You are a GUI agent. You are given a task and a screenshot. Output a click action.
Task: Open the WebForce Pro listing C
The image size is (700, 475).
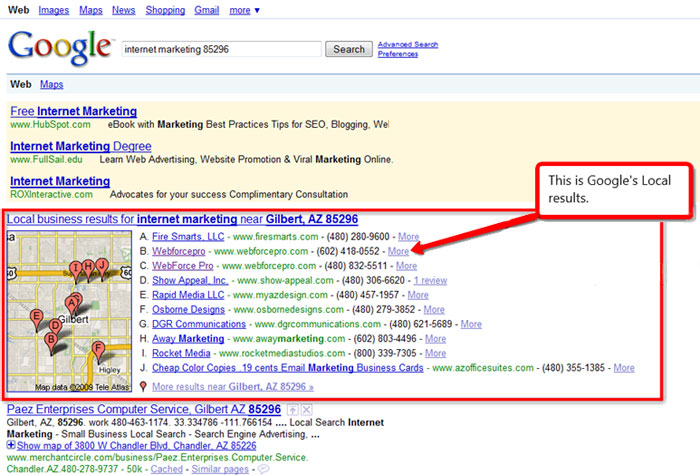point(183,266)
